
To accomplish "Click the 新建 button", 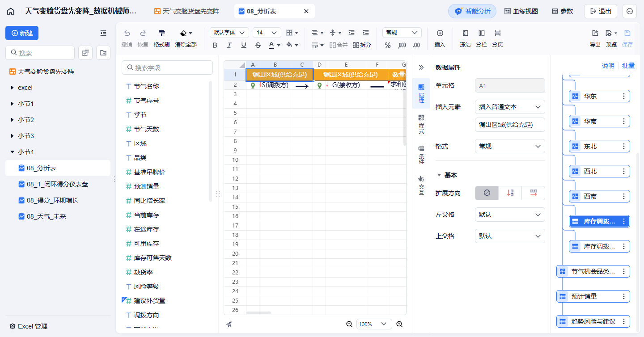I will 22,33.
